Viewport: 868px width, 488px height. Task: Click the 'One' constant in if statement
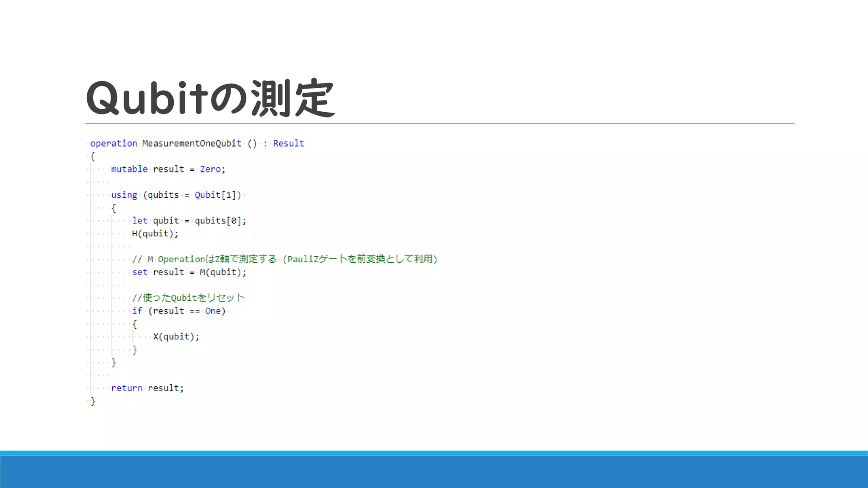click(213, 311)
